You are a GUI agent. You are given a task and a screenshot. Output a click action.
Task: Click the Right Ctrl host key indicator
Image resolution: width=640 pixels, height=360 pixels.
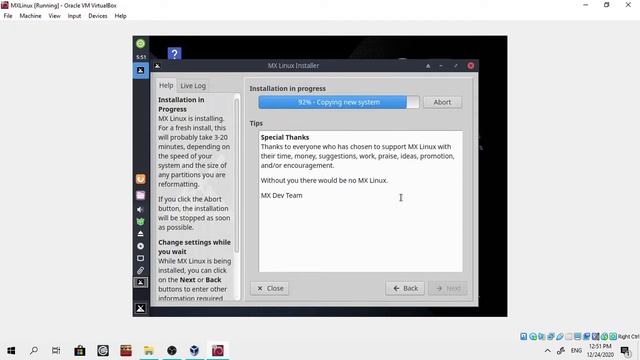pyautogui.click(x=628, y=336)
